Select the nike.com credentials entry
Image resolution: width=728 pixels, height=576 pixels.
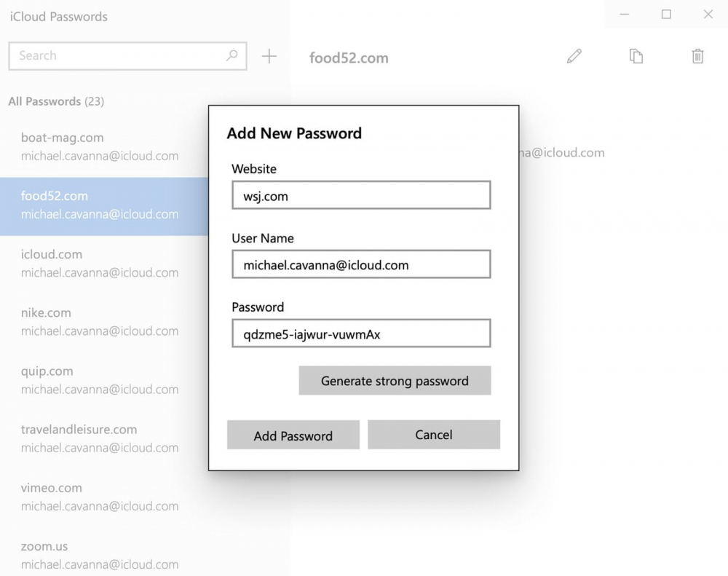pos(102,321)
